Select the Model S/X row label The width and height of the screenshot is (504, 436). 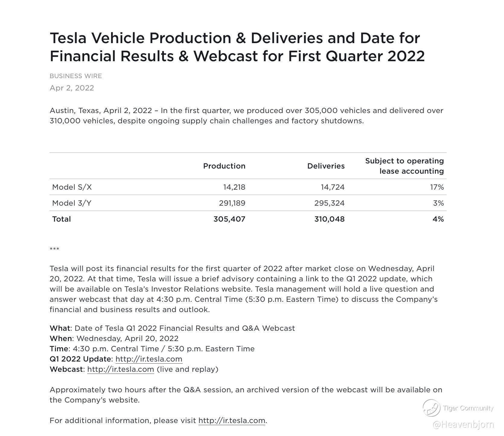pos(72,187)
